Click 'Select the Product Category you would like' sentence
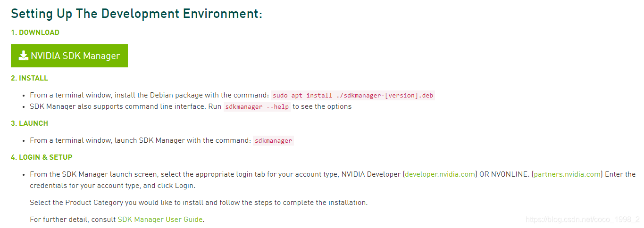The image size is (644, 228). click(199, 203)
